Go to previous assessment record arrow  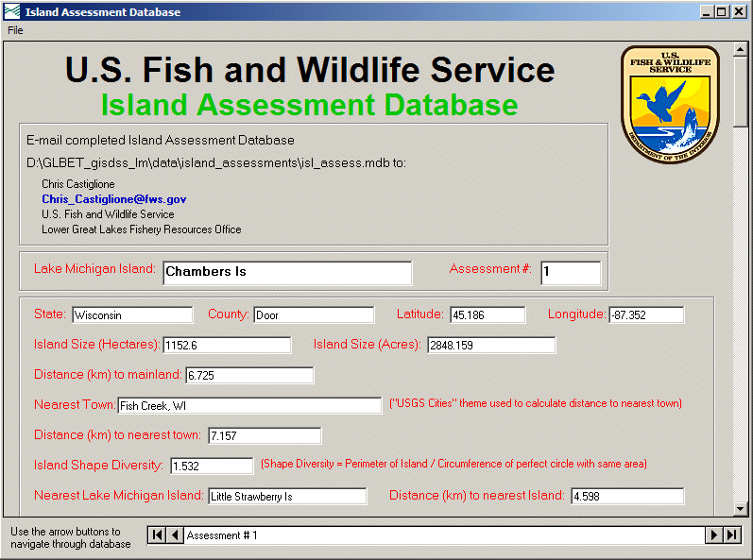point(175,535)
